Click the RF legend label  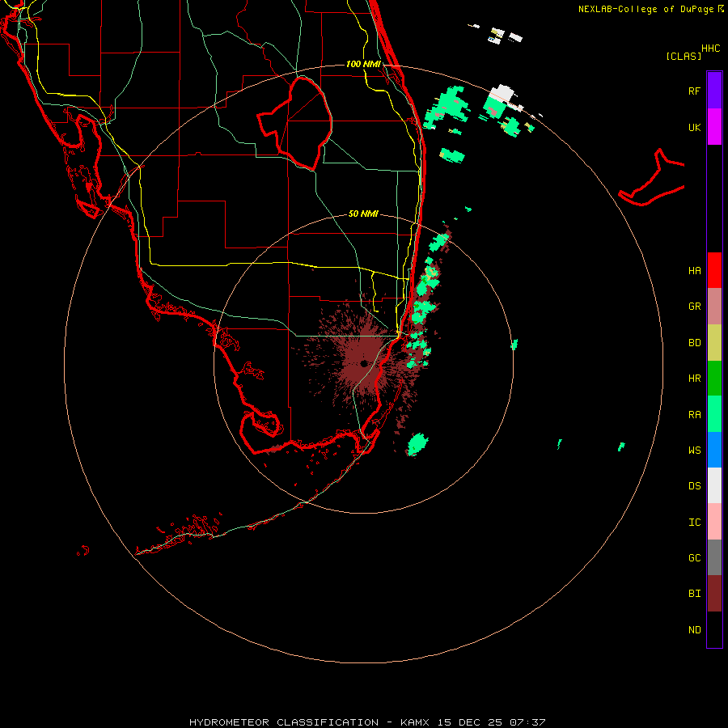694,91
